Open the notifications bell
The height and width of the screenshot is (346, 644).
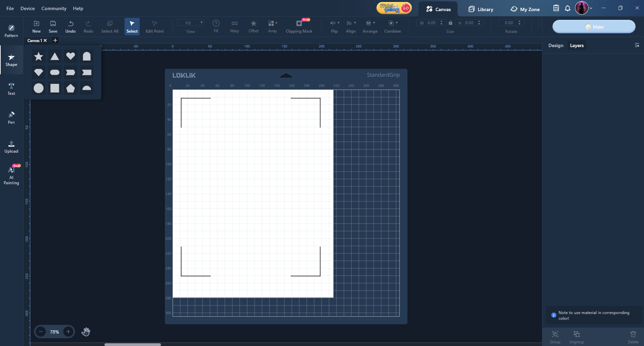click(x=568, y=8)
